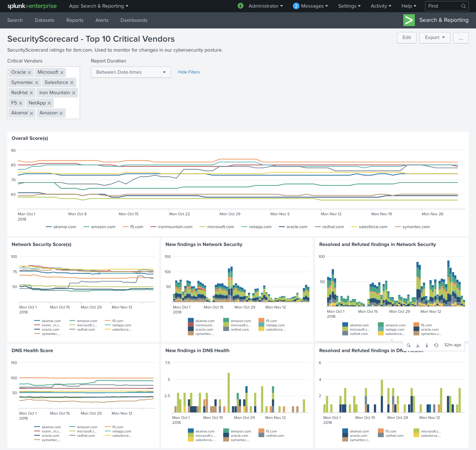Image resolution: width=476 pixels, height=450 pixels.
Task: Remove the Amazon vendor tag
Action: (x=61, y=113)
